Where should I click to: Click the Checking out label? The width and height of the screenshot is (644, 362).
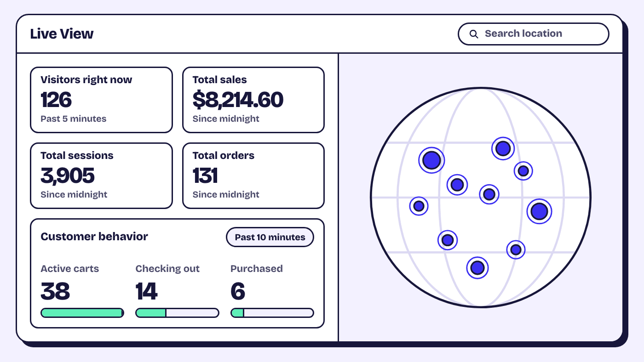(167, 269)
